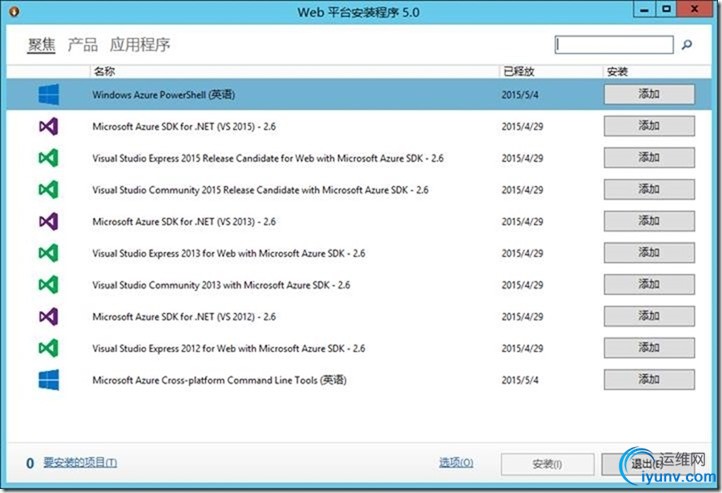Screen dimensions: 722x493
Task: Click the green icon for Visual Studio Express 2015 RC
Action: (48, 158)
